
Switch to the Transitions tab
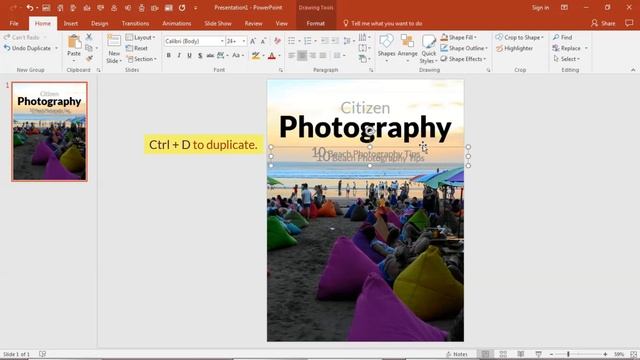[x=135, y=23]
